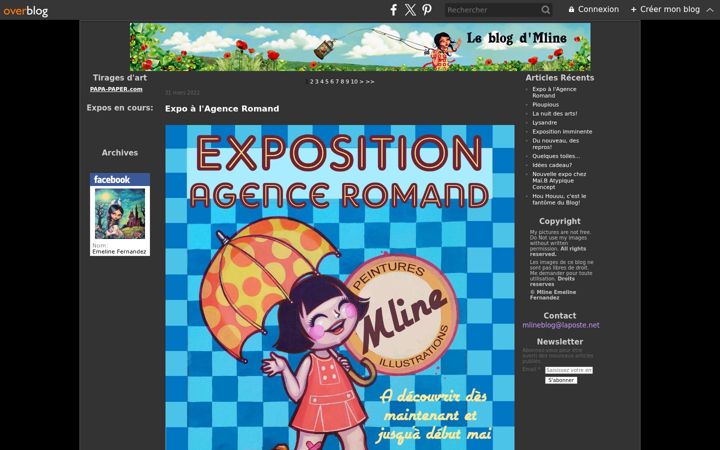Collapse the Overblog top bar chevron
Image resolution: width=720 pixels, height=450 pixels.
[710, 10]
